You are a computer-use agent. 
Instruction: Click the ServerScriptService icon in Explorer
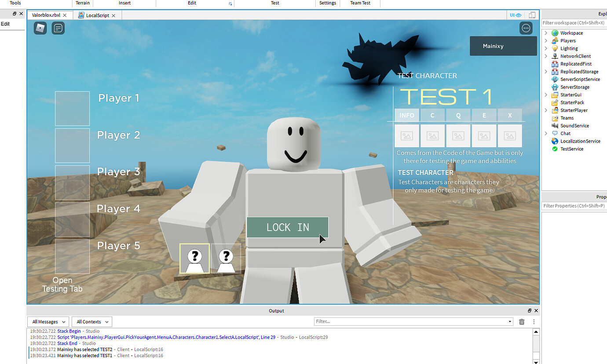[555, 79]
